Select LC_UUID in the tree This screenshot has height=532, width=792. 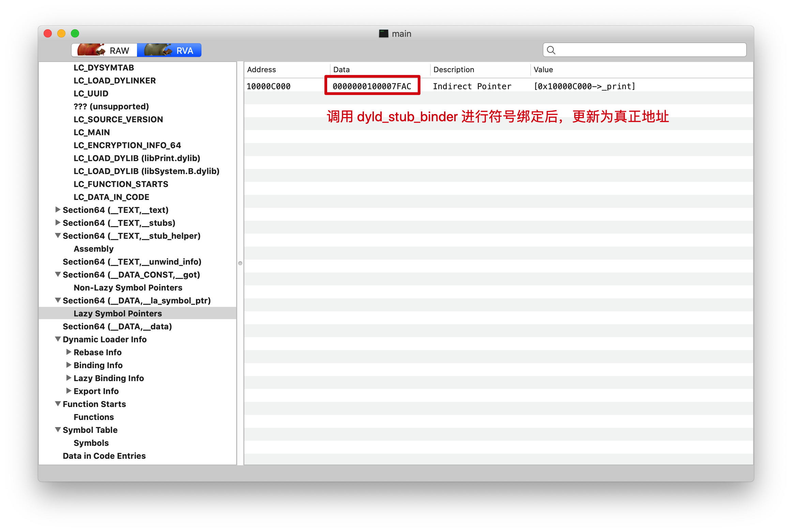(x=91, y=93)
